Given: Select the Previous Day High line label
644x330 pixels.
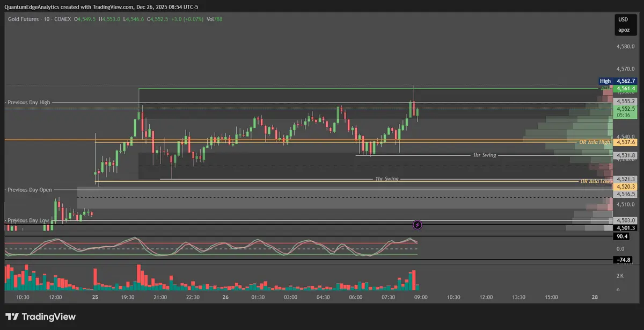Looking at the screenshot, I should pyautogui.click(x=29, y=102).
